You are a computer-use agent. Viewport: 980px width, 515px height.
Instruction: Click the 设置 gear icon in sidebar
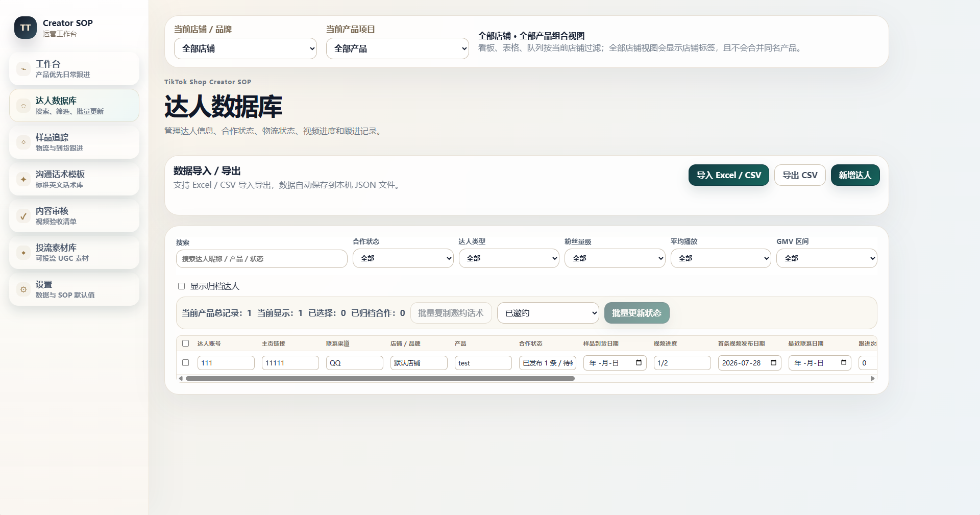pyautogui.click(x=23, y=289)
